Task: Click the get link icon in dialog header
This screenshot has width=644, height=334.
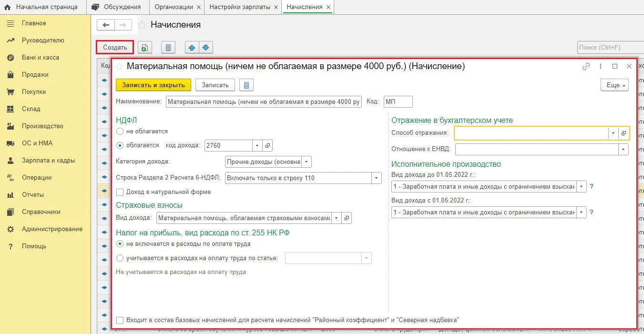Action: pyautogui.click(x=586, y=67)
